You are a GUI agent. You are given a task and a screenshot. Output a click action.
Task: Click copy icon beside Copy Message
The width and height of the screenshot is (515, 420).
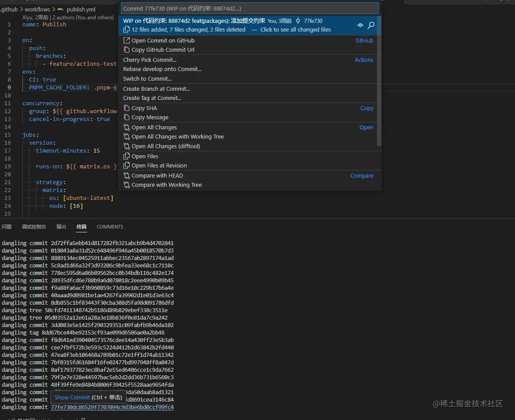tap(127, 117)
